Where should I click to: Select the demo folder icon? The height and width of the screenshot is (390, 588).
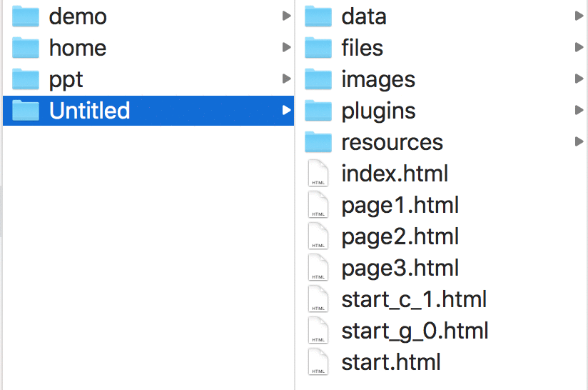click(x=26, y=16)
